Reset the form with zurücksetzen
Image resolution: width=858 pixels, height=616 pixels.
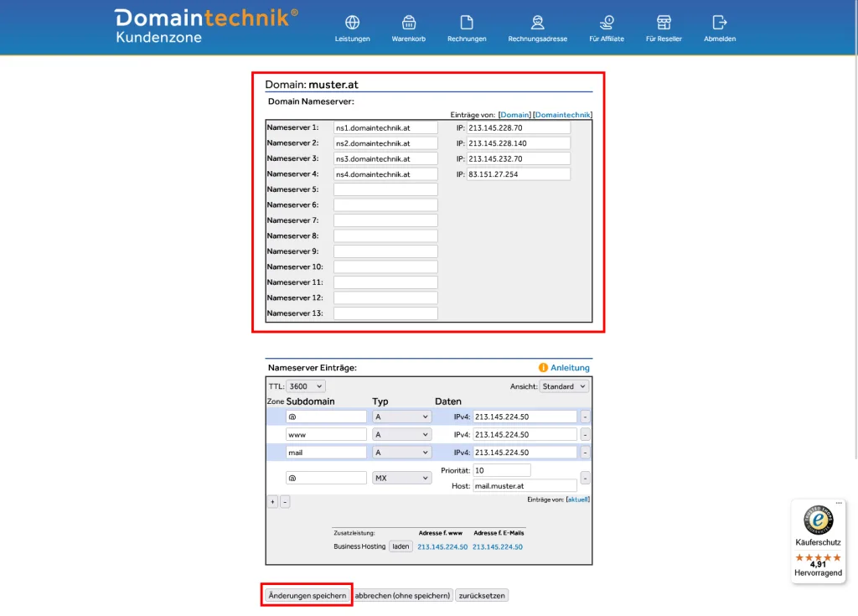coord(482,595)
